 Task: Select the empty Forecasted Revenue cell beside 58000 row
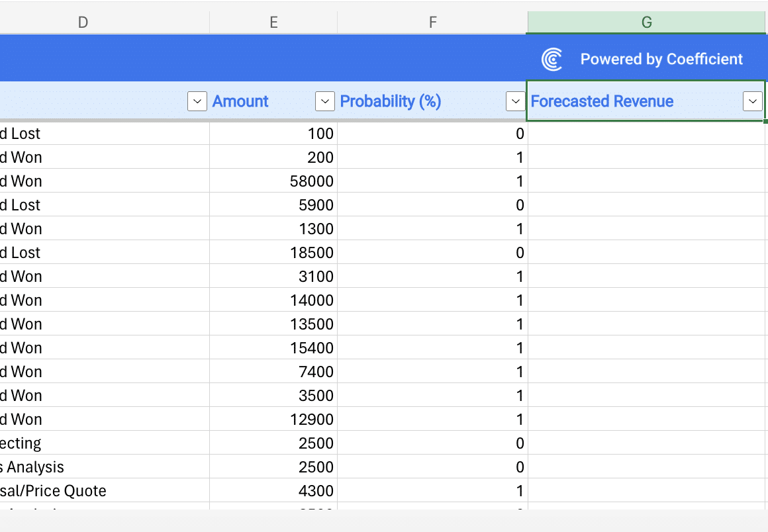[x=646, y=181]
